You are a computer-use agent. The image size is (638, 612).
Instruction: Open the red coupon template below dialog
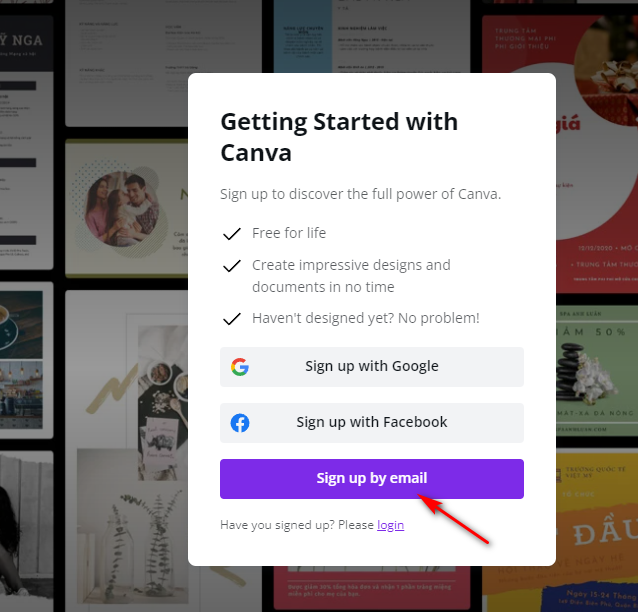372,588
